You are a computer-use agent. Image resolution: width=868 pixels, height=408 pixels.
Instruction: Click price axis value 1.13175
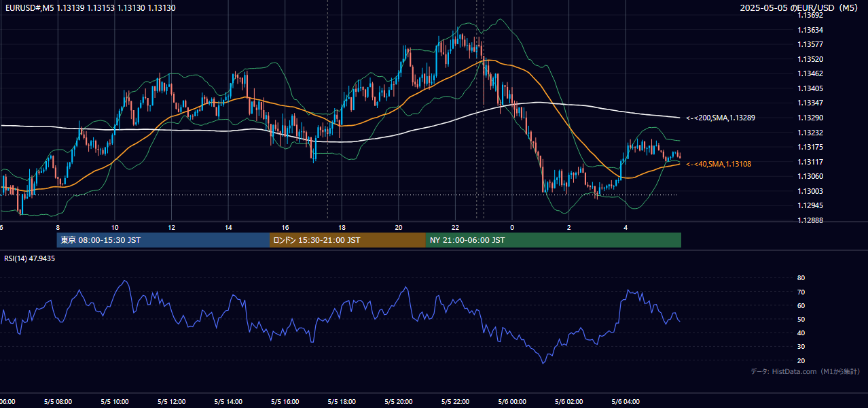811,147
